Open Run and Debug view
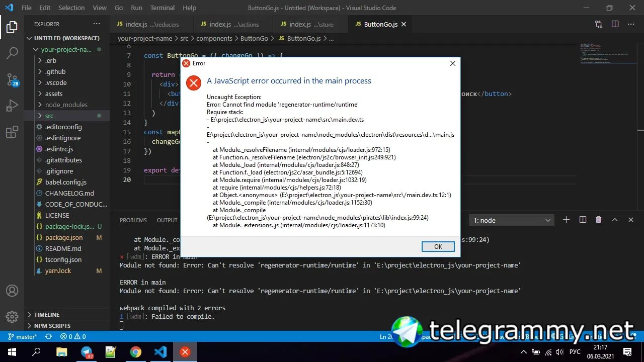Image resolution: width=644 pixels, height=362 pixels. tap(12, 106)
